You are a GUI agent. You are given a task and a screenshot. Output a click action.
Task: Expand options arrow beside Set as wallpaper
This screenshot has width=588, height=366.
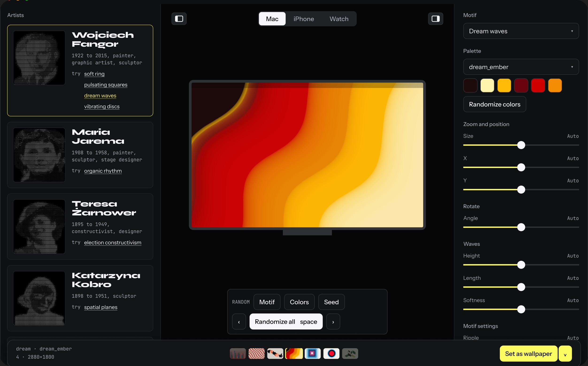[x=565, y=353]
